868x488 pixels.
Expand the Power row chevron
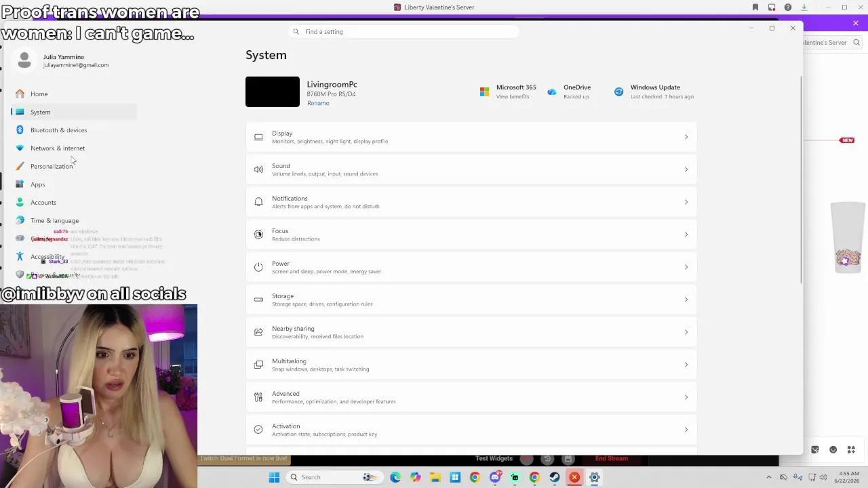point(686,267)
